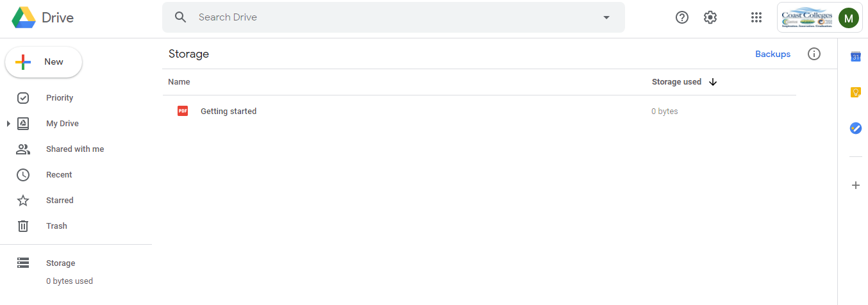This screenshot has height=305, width=868.
Task: Open Google Tasks side panel icon
Action: [x=855, y=128]
